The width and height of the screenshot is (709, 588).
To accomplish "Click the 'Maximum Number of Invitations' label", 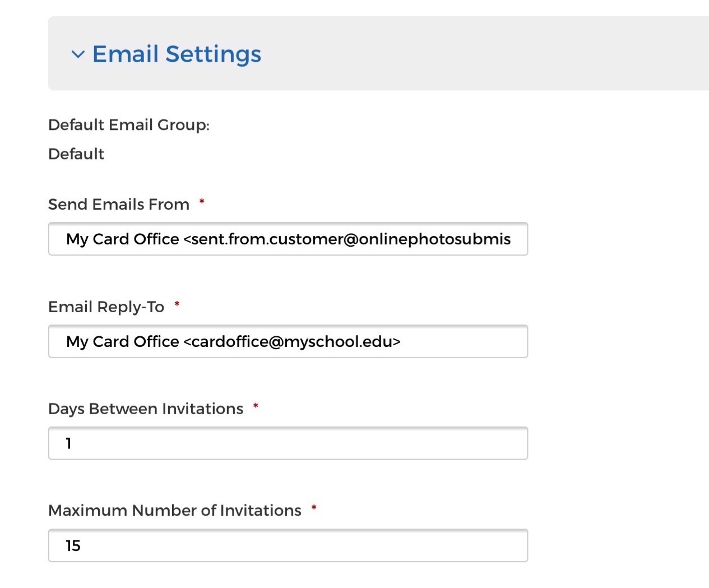I will [x=175, y=510].
